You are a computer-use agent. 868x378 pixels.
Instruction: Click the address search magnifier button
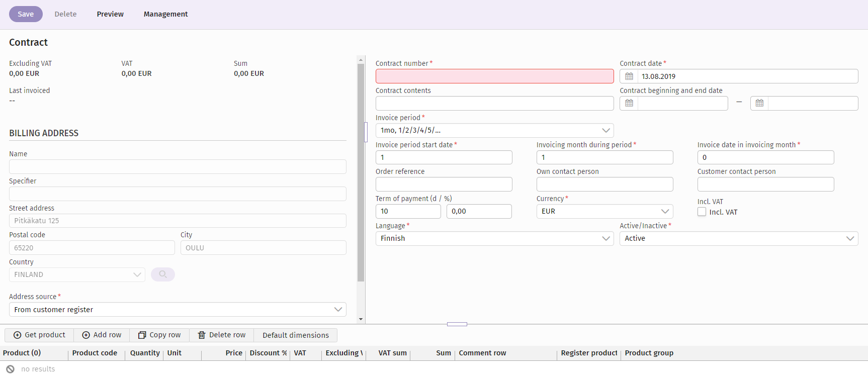tap(163, 274)
